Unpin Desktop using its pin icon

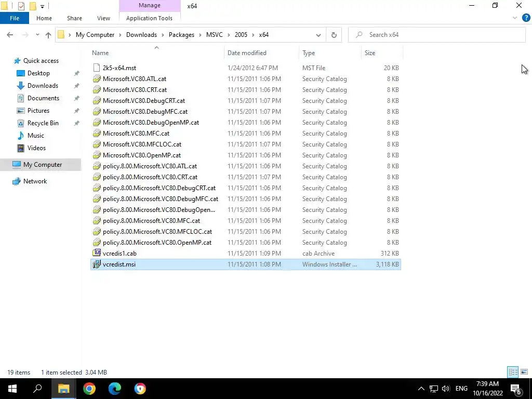point(77,73)
